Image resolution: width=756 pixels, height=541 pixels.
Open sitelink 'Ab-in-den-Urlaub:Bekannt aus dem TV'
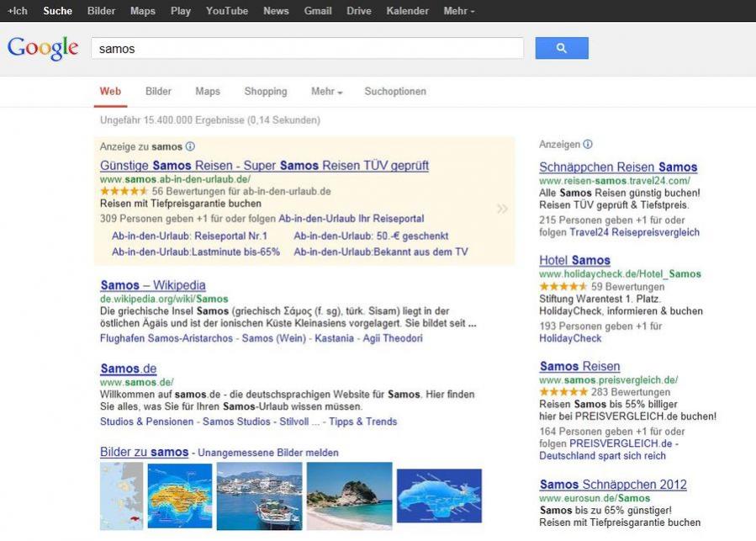381,252
